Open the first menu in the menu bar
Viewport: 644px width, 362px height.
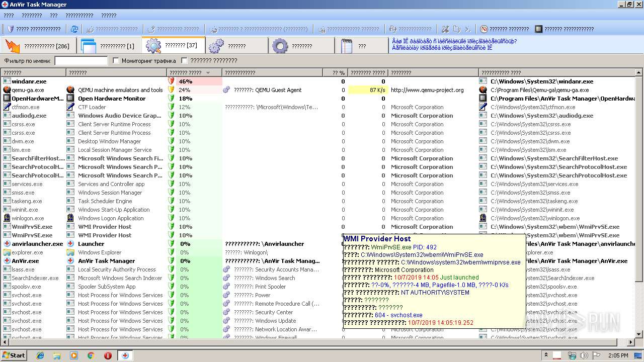pos(9,16)
